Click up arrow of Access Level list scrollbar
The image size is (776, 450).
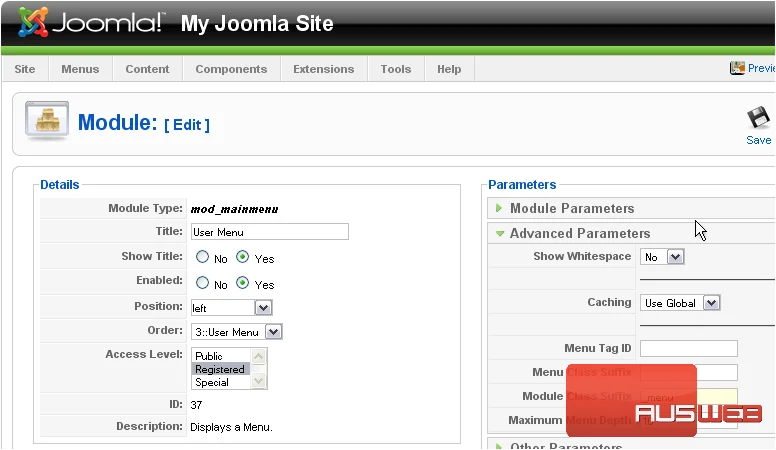(x=258, y=356)
